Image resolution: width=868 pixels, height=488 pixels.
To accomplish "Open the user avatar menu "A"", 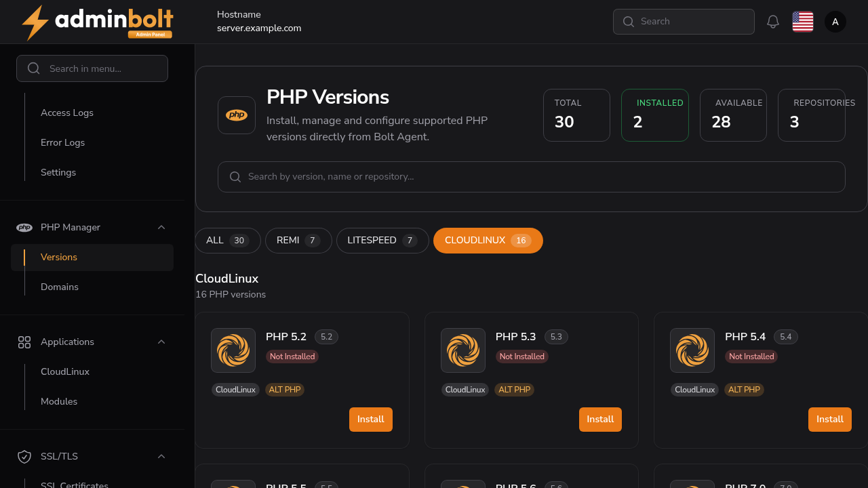I will click(835, 22).
